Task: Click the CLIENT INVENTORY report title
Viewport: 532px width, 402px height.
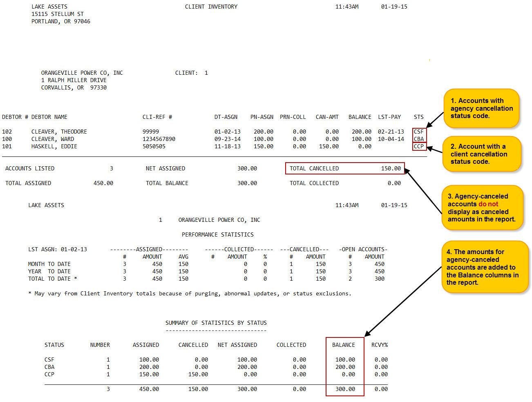Action: (x=211, y=7)
